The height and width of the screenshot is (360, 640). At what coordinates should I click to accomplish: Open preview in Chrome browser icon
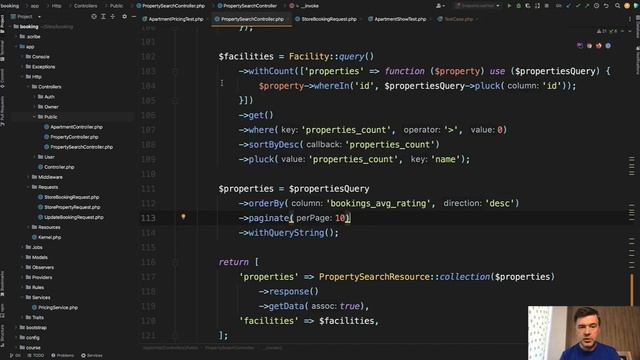click(x=589, y=46)
